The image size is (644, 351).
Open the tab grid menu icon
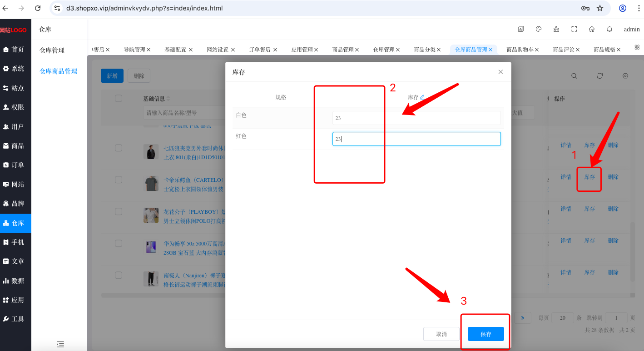tap(637, 47)
